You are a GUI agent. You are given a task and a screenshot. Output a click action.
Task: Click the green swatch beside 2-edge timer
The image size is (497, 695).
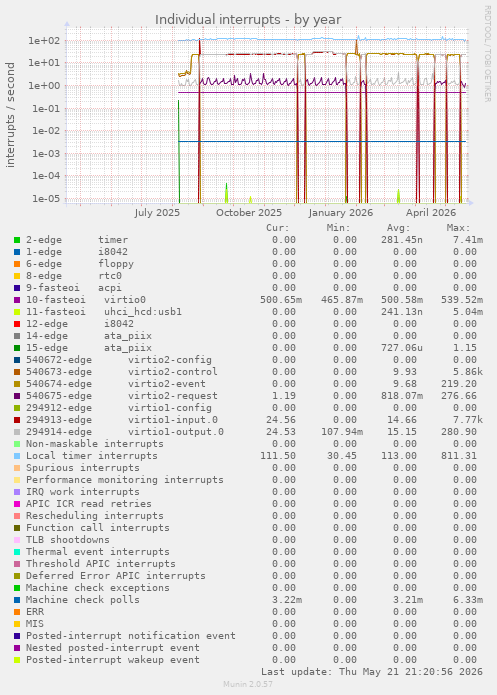17,240
